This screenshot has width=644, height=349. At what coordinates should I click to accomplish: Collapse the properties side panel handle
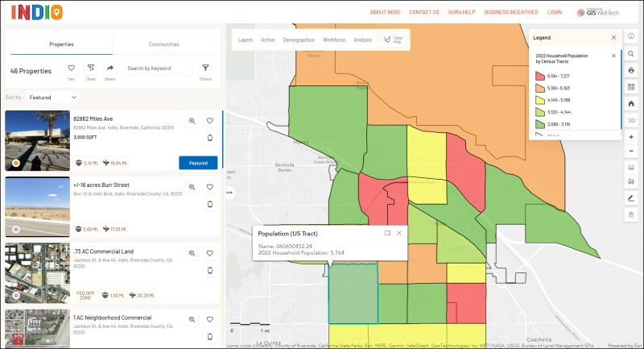click(x=229, y=193)
